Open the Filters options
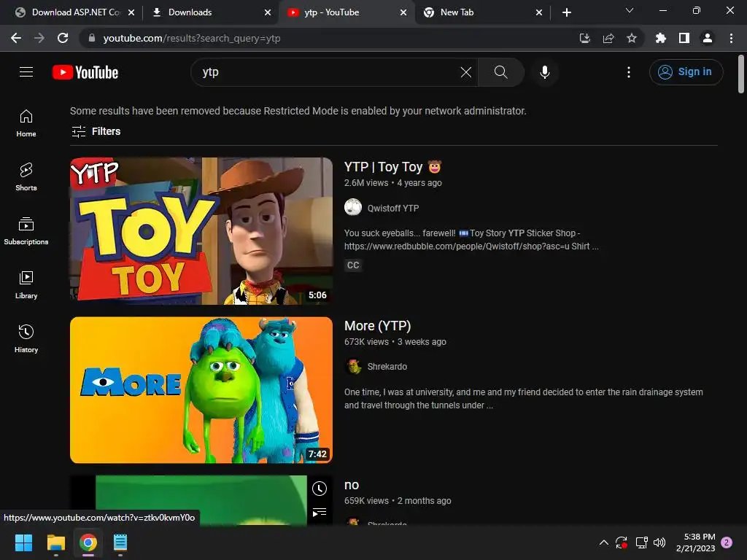747x560 pixels. (96, 131)
